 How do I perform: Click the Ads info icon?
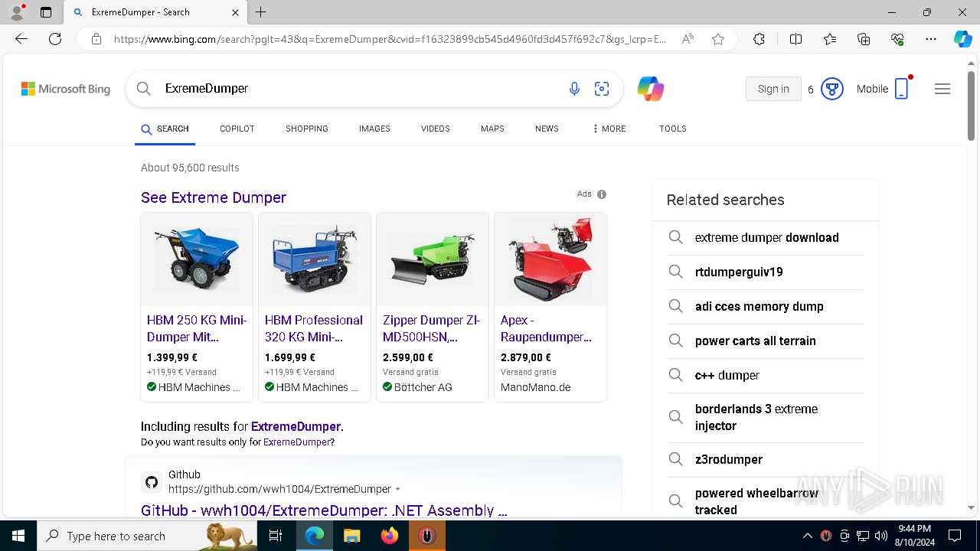pos(602,194)
